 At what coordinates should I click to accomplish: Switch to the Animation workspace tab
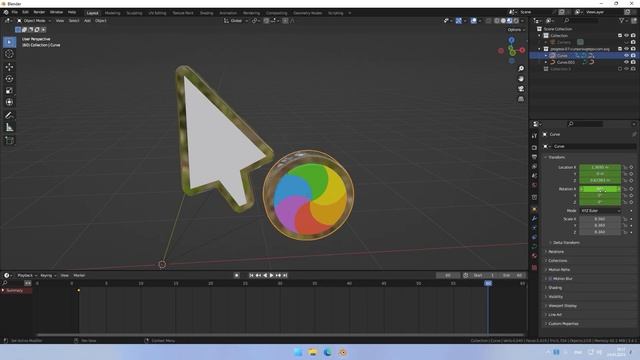pyautogui.click(x=228, y=13)
